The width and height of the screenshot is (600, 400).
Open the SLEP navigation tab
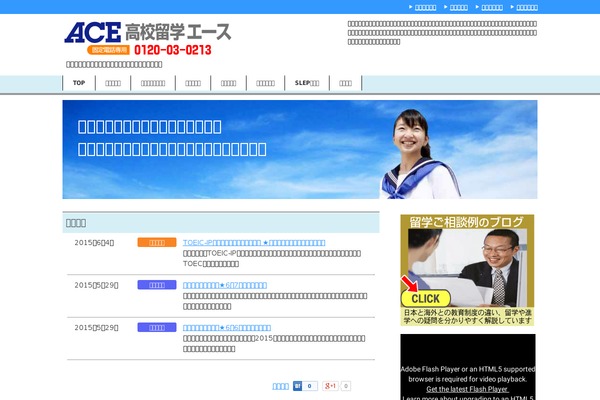coord(307,83)
